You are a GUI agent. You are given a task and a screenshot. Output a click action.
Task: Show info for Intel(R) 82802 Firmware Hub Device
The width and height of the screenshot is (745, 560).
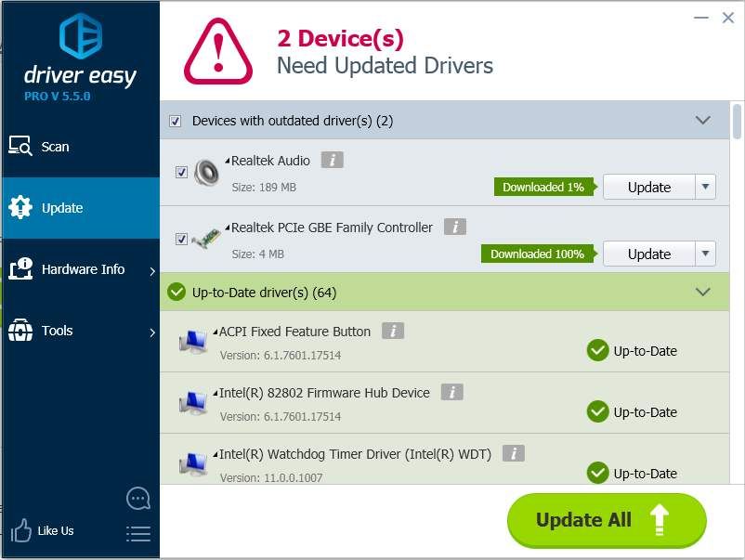[451, 392]
